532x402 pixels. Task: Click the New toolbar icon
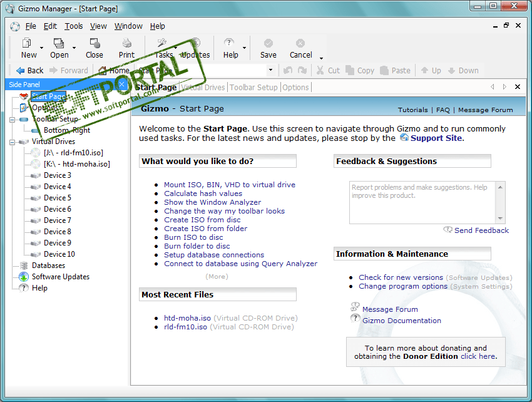(x=27, y=43)
